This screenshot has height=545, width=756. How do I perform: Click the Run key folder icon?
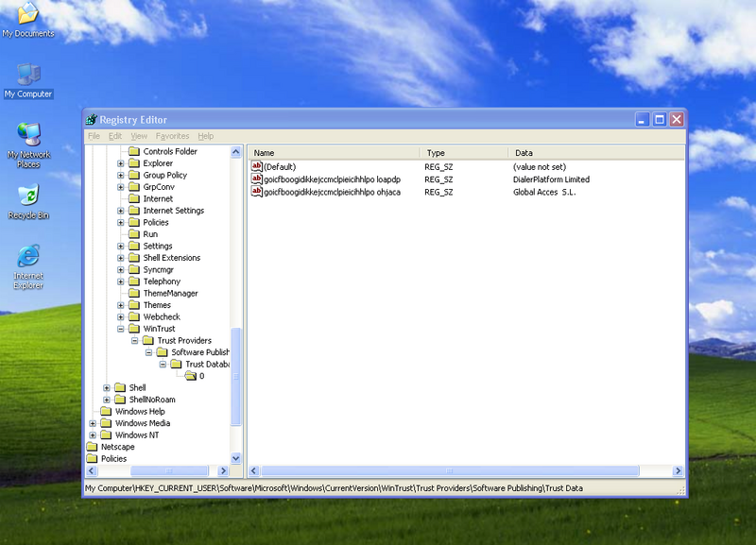point(134,234)
